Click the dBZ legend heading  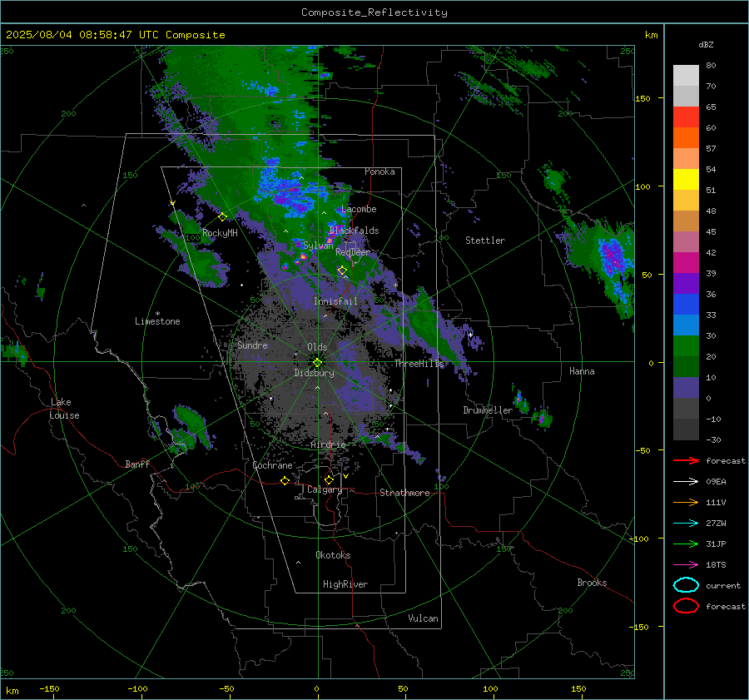[x=706, y=44]
